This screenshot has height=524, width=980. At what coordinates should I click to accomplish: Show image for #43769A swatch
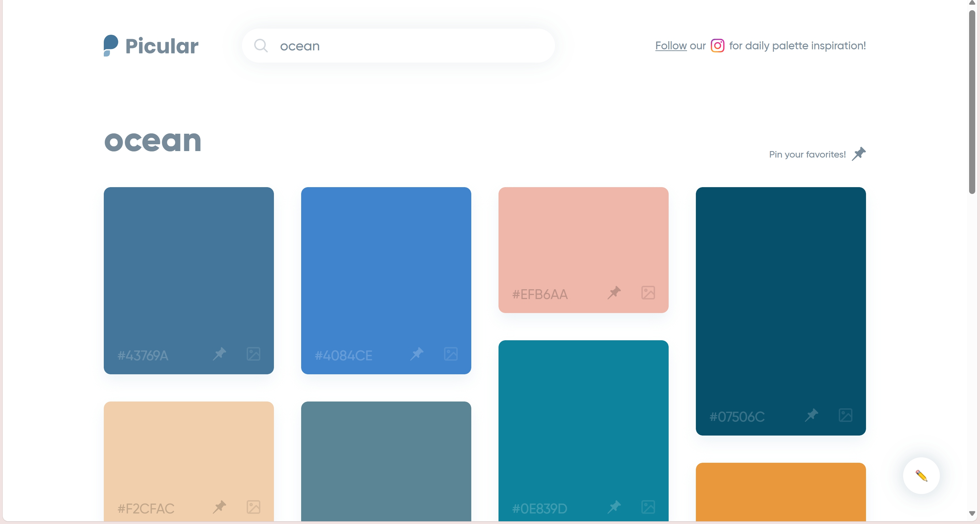(x=254, y=354)
